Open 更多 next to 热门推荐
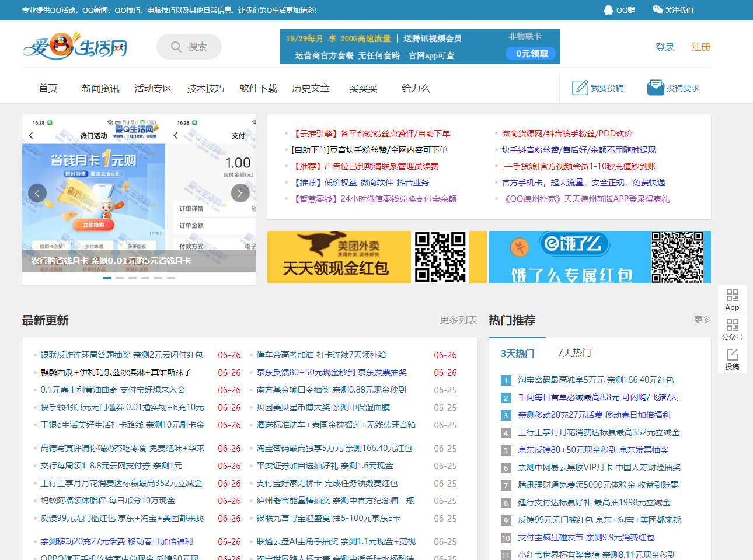Image resolution: width=753 pixels, height=560 pixels. (x=702, y=320)
